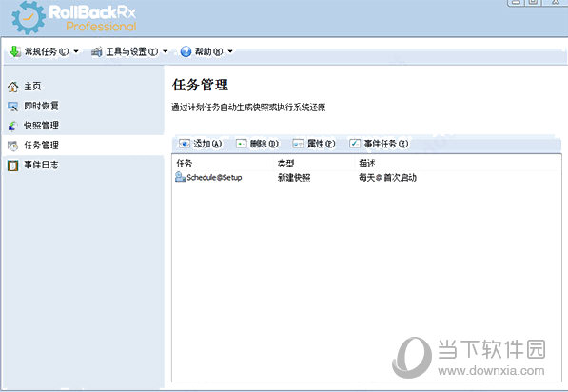
Task: Expand the 帮助 dropdown arrow
Action: pyautogui.click(x=230, y=51)
